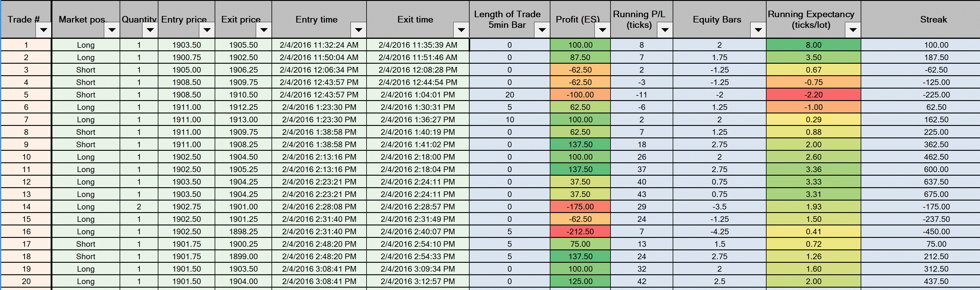The height and width of the screenshot is (290, 980).
Task: Select the quantity cell for trade 14
Action: point(139,207)
